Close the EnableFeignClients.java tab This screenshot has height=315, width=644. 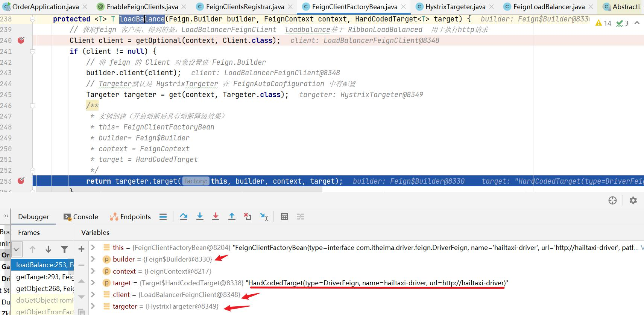[184, 7]
